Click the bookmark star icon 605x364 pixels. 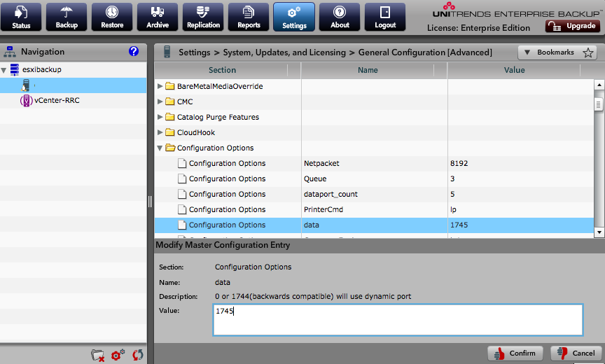[588, 52]
